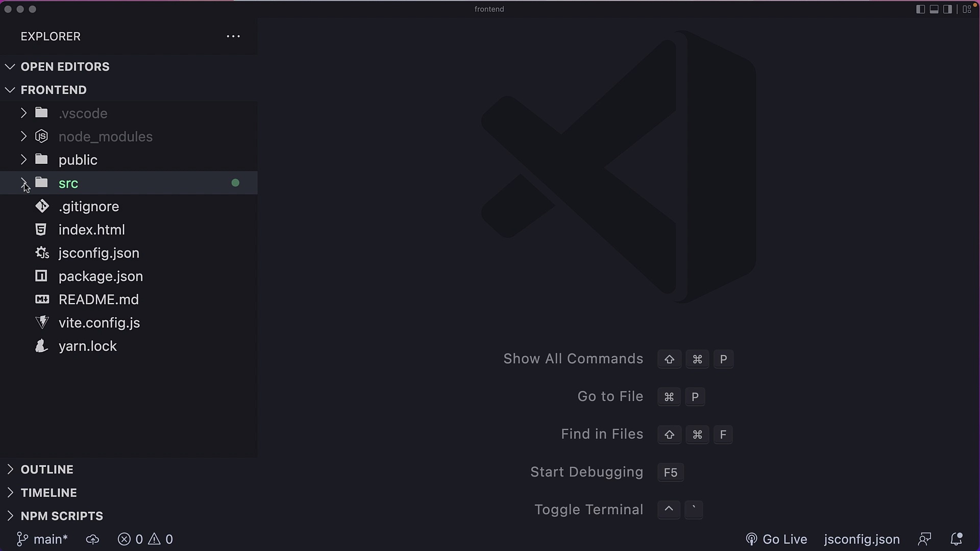Image resolution: width=980 pixels, height=551 pixels.
Task: Click the source control branch indicator showing main*
Action: pyautogui.click(x=41, y=539)
